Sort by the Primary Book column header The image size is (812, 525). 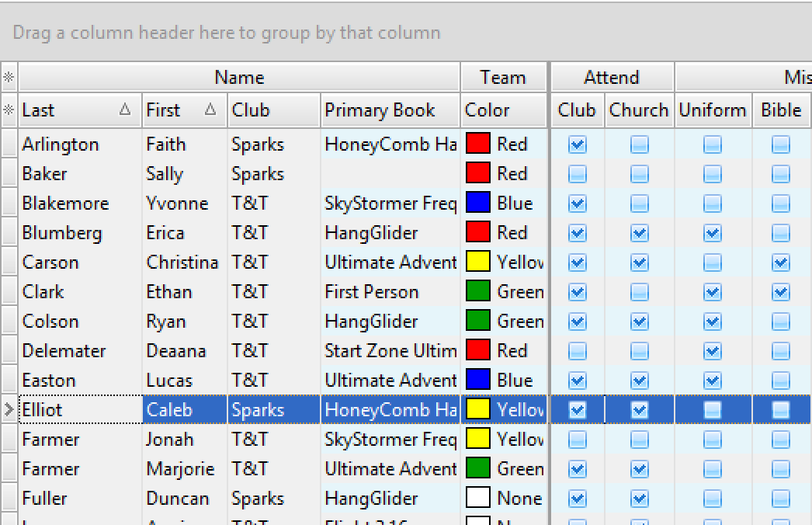(x=390, y=110)
